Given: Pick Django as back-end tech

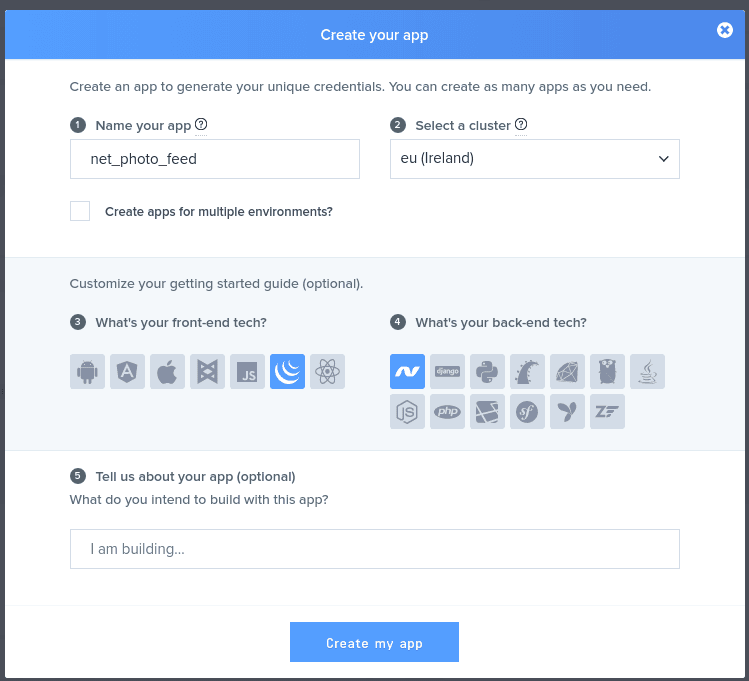Looking at the screenshot, I should point(447,372).
